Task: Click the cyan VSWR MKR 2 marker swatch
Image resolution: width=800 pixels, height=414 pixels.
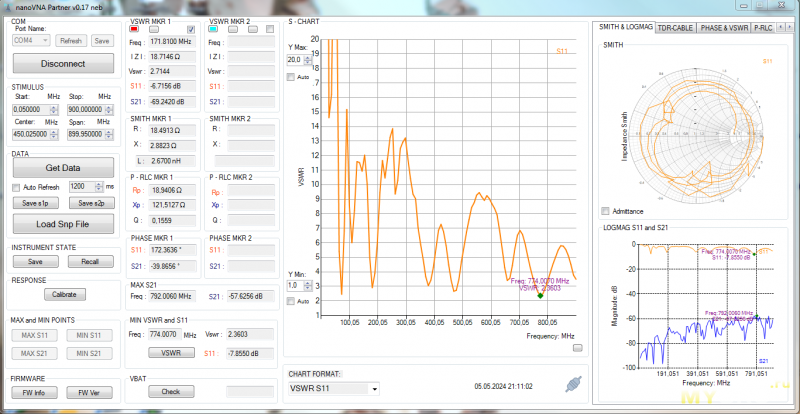Action: pos(215,30)
